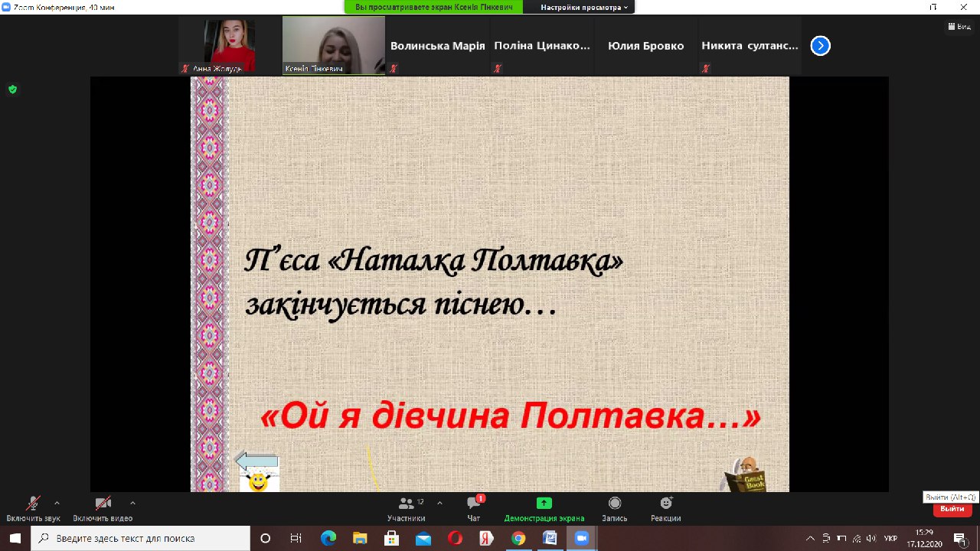Viewport: 980px width, 551px height.
Task: Open the Chat panel
Action: click(474, 504)
